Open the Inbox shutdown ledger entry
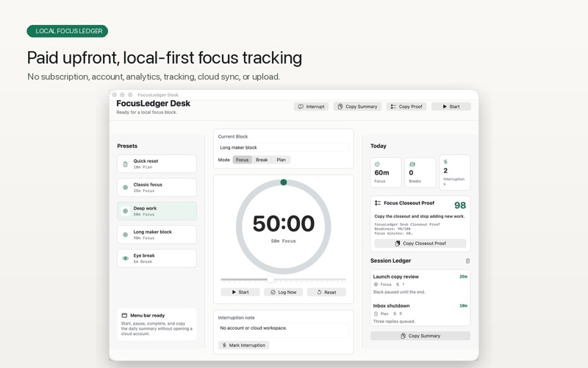This screenshot has height=368, width=588. (x=420, y=314)
